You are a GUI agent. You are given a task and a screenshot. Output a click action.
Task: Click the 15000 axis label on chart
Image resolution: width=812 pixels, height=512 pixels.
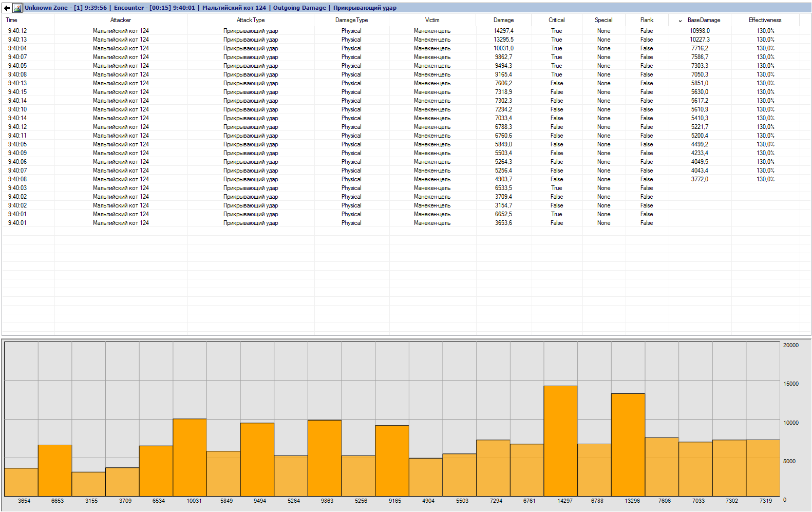coord(791,384)
